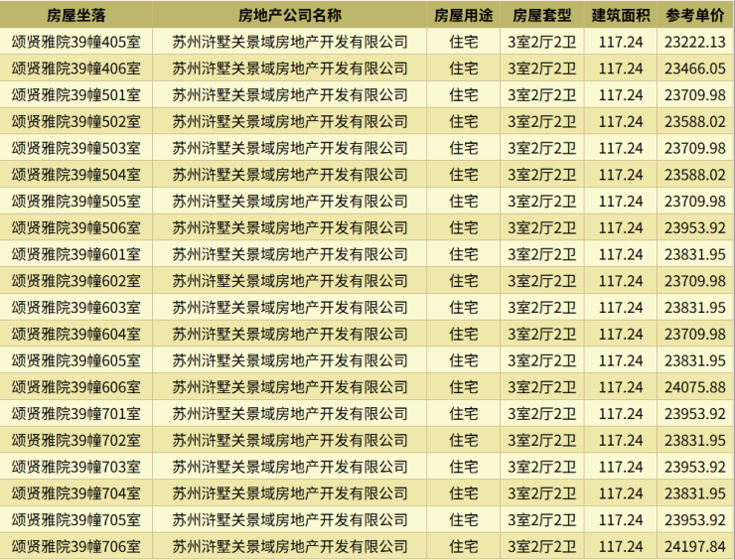The height and width of the screenshot is (560, 735).
Task: Select cell 颂贤雅院39幢503室
Action: [75, 148]
